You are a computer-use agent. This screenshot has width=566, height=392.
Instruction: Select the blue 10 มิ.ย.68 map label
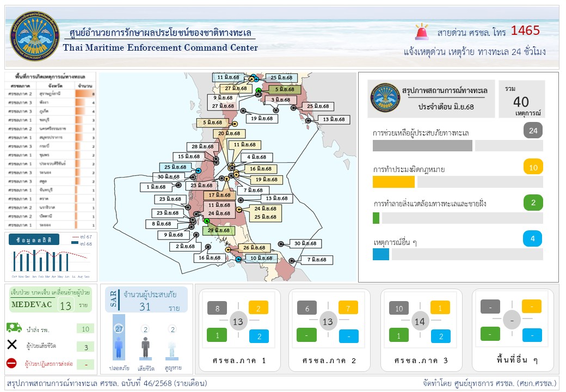click(x=257, y=258)
